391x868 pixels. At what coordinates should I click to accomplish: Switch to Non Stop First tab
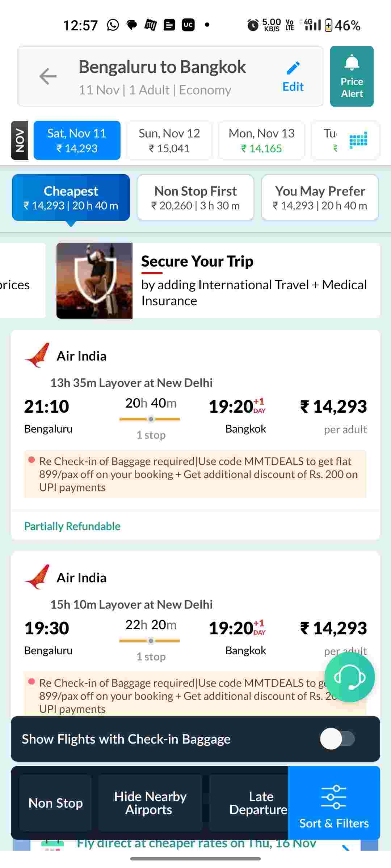[195, 197]
